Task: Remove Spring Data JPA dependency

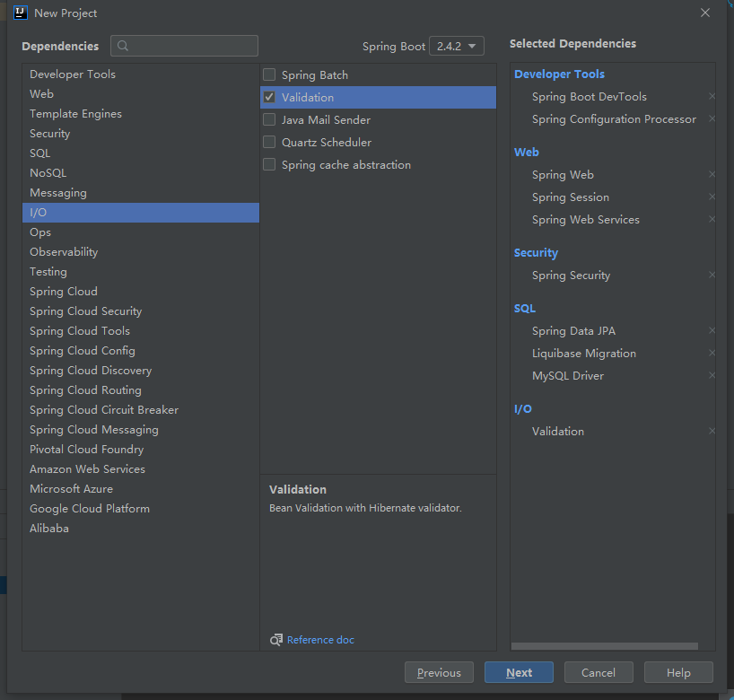Action: pyautogui.click(x=712, y=331)
